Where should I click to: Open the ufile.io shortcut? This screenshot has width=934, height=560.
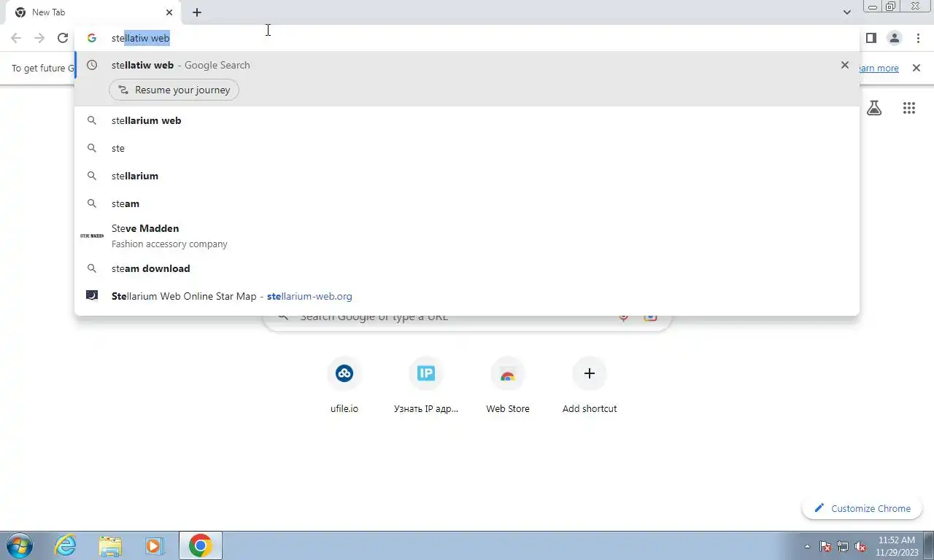click(344, 386)
